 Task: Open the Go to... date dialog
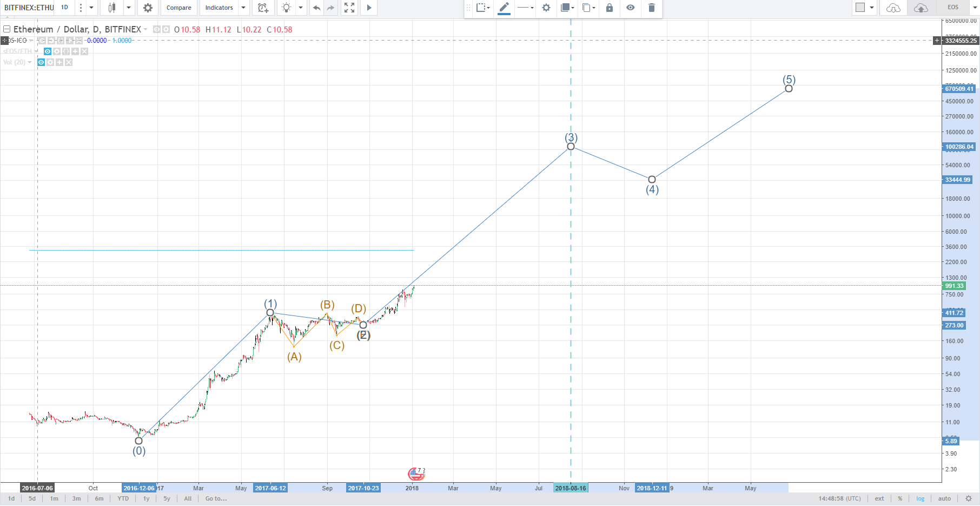(x=216, y=498)
